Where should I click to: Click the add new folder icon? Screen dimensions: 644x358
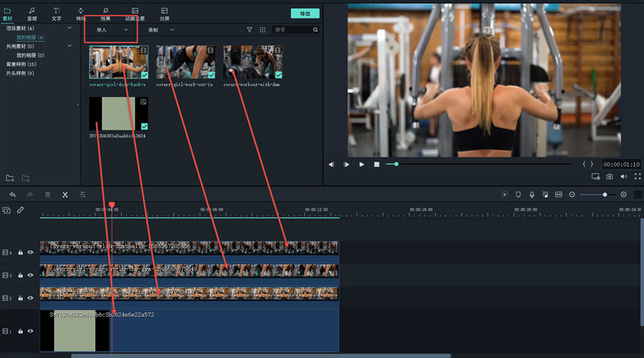point(10,178)
